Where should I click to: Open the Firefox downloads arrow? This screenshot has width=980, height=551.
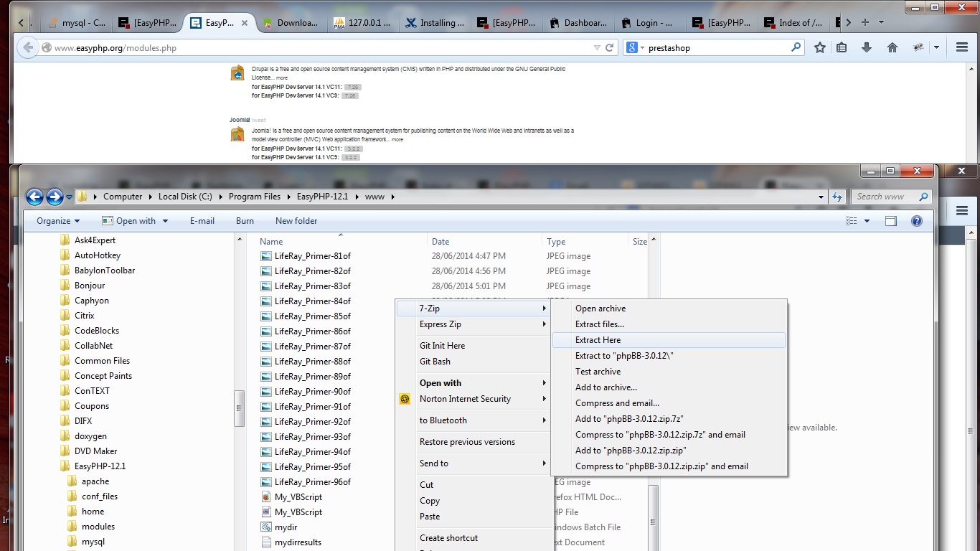click(x=867, y=48)
